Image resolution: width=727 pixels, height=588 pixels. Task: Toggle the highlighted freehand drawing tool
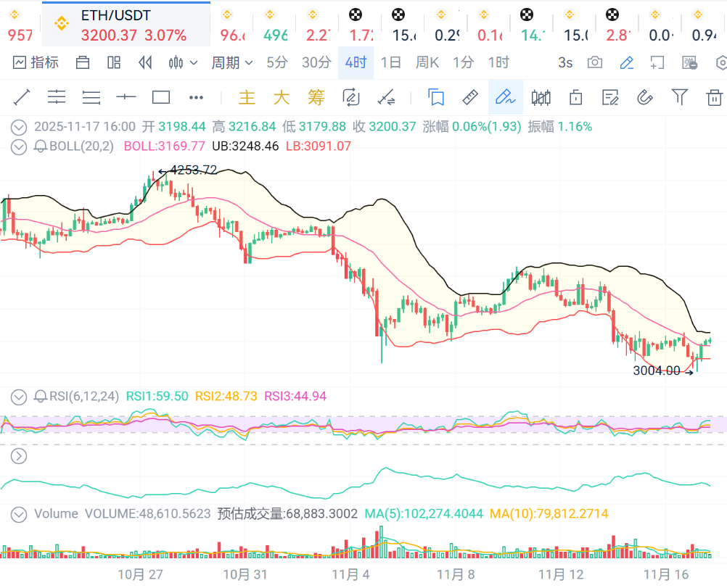point(505,97)
